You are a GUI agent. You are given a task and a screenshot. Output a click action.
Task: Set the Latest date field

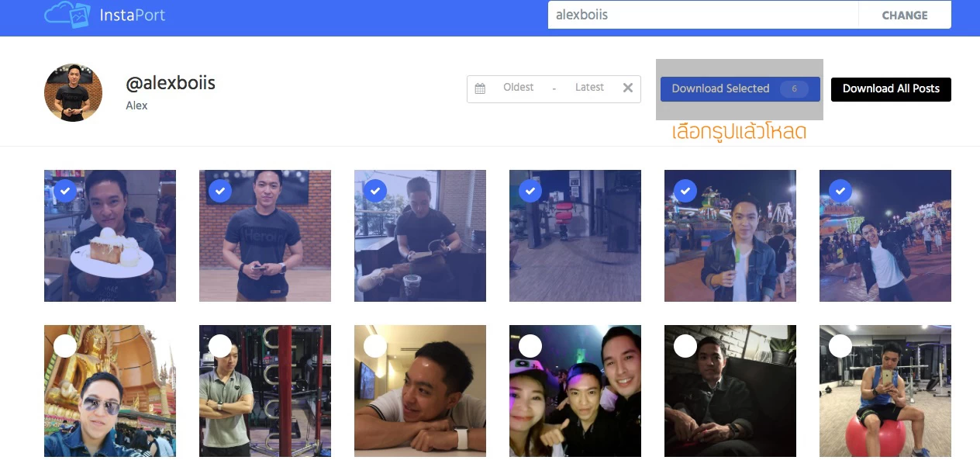(589, 88)
